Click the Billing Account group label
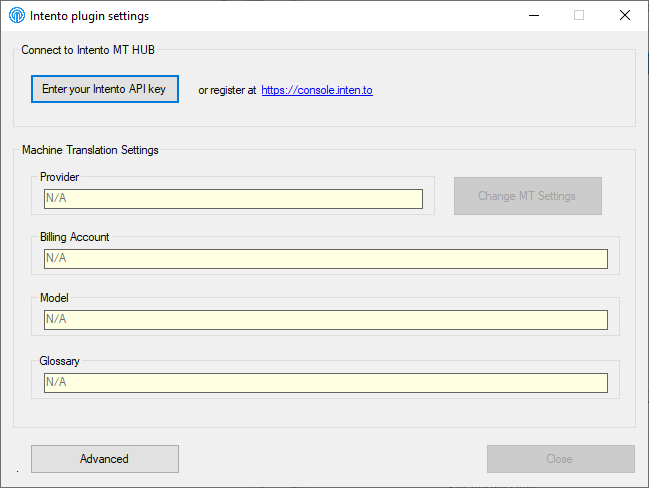The width and height of the screenshot is (649, 488). click(x=75, y=237)
